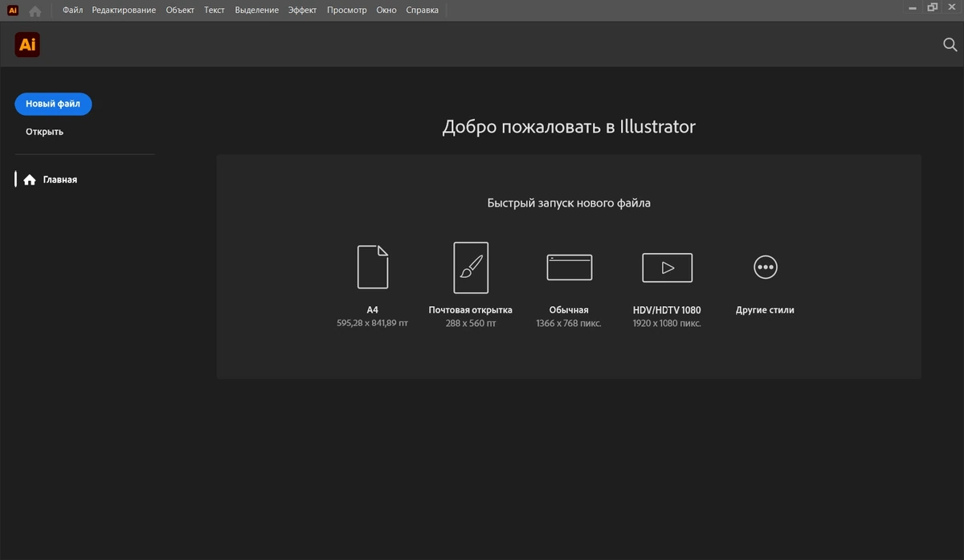This screenshot has height=560, width=964.
Task: Minimize the Illustrator window
Action: click(911, 7)
